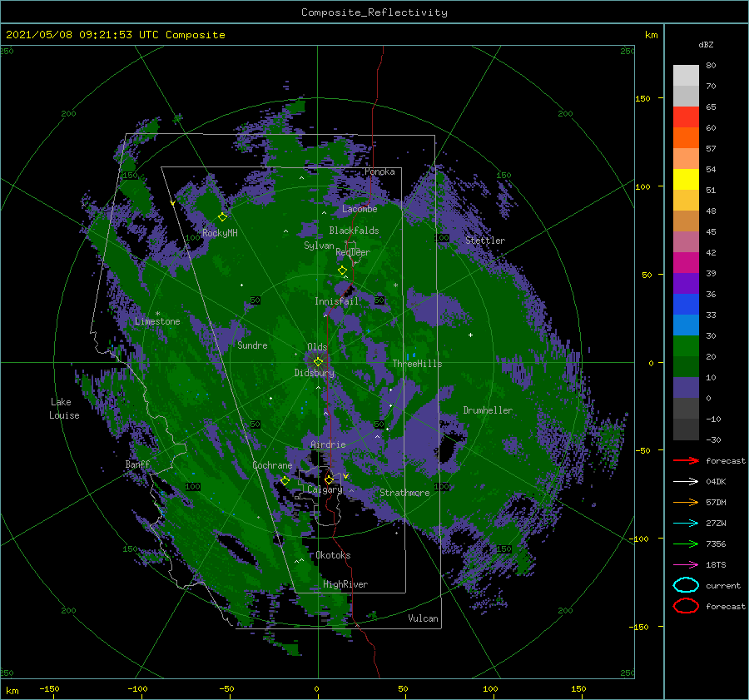Click the Blackfalds city label

coord(354,231)
